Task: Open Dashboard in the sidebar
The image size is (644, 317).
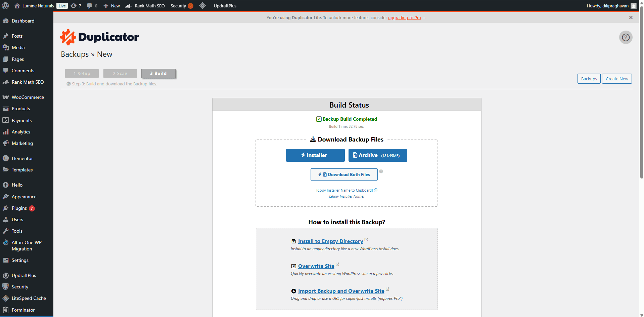Action: 27,21
